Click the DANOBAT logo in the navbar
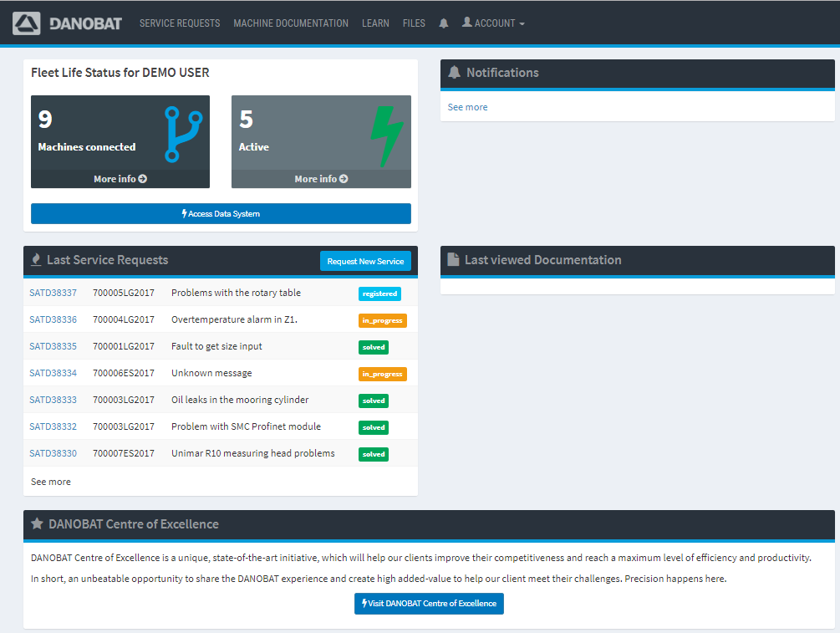Image resolution: width=840 pixels, height=633 pixels. click(x=68, y=23)
